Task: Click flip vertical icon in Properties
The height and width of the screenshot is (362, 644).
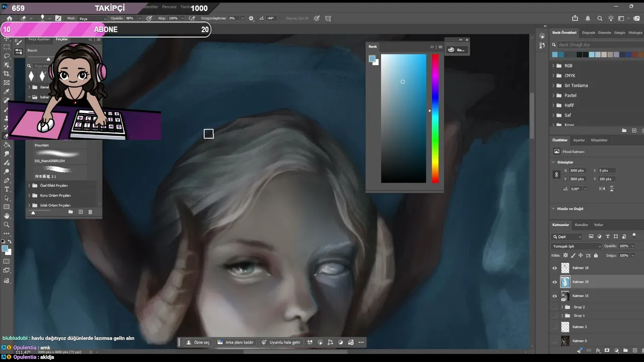Action: (612, 189)
